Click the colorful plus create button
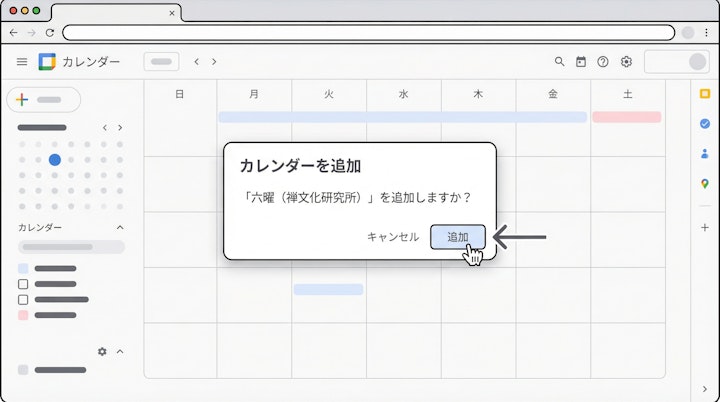The image size is (720, 402). [44, 100]
